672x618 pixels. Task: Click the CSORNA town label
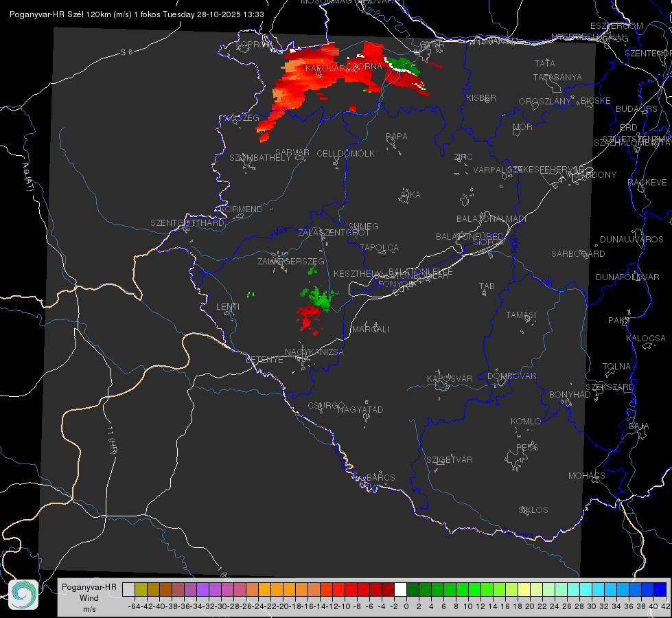point(364,67)
